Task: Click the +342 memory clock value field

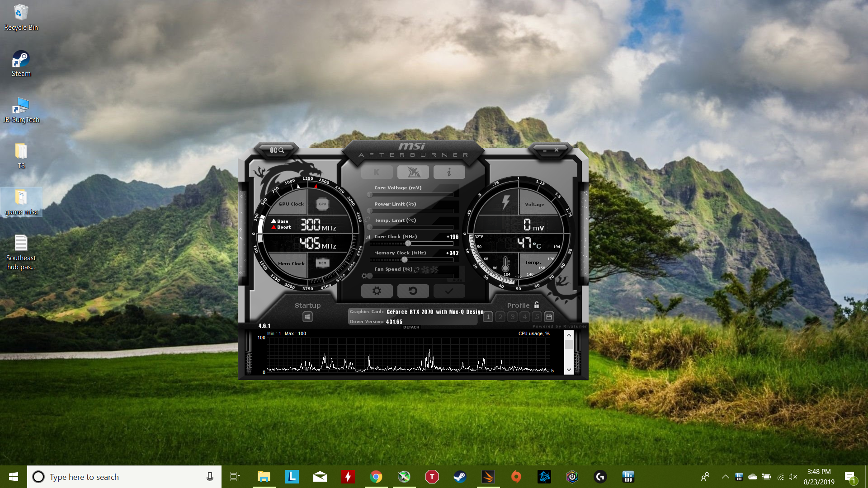Action: pos(453,253)
